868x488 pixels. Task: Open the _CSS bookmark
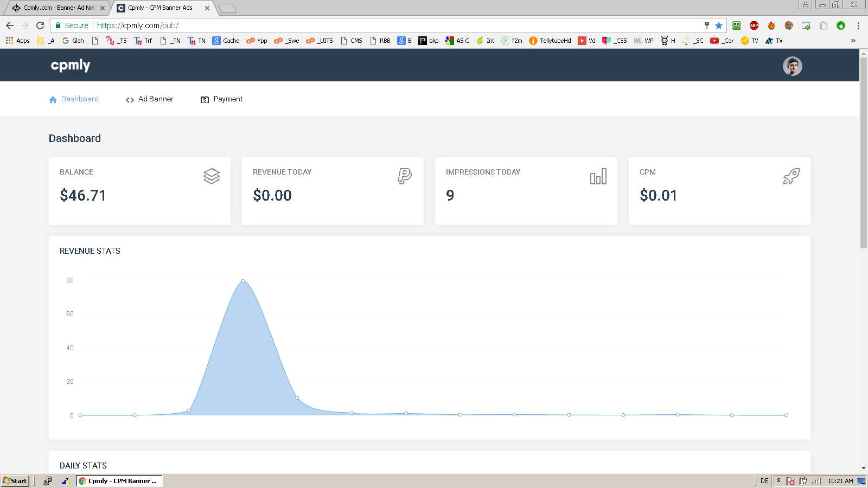614,41
